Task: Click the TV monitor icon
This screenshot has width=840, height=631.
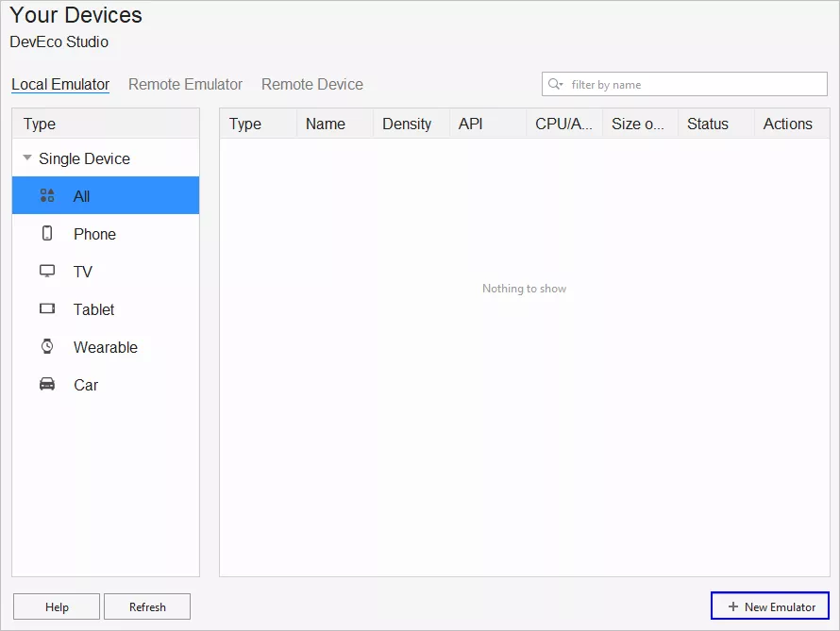Action: pyautogui.click(x=47, y=271)
